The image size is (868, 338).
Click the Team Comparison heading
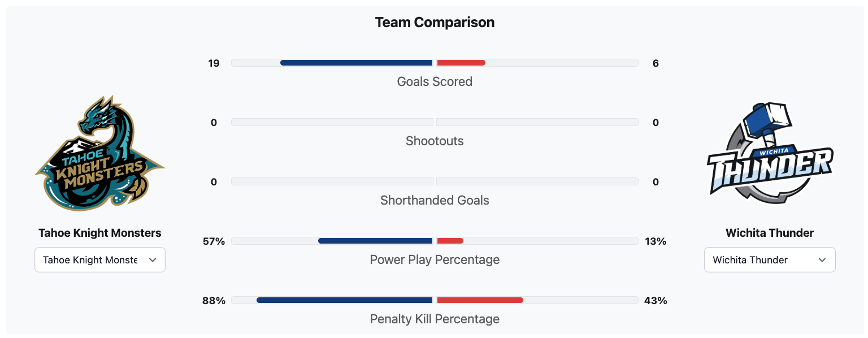tap(435, 23)
